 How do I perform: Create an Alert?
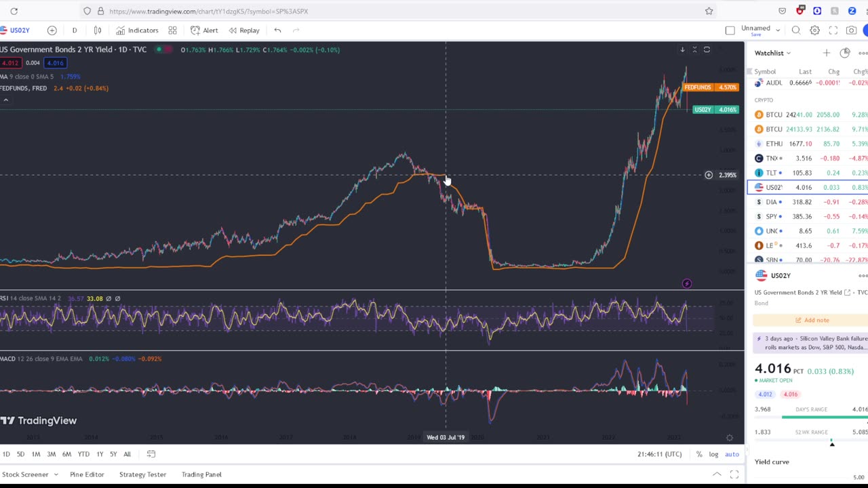point(204,30)
